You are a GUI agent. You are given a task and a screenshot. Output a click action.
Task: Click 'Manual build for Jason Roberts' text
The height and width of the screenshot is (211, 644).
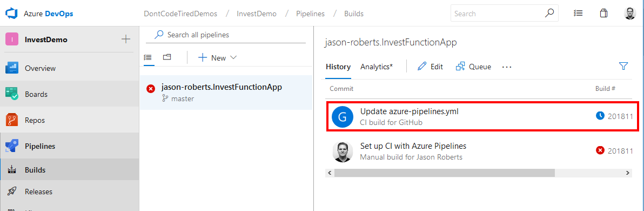(x=411, y=157)
